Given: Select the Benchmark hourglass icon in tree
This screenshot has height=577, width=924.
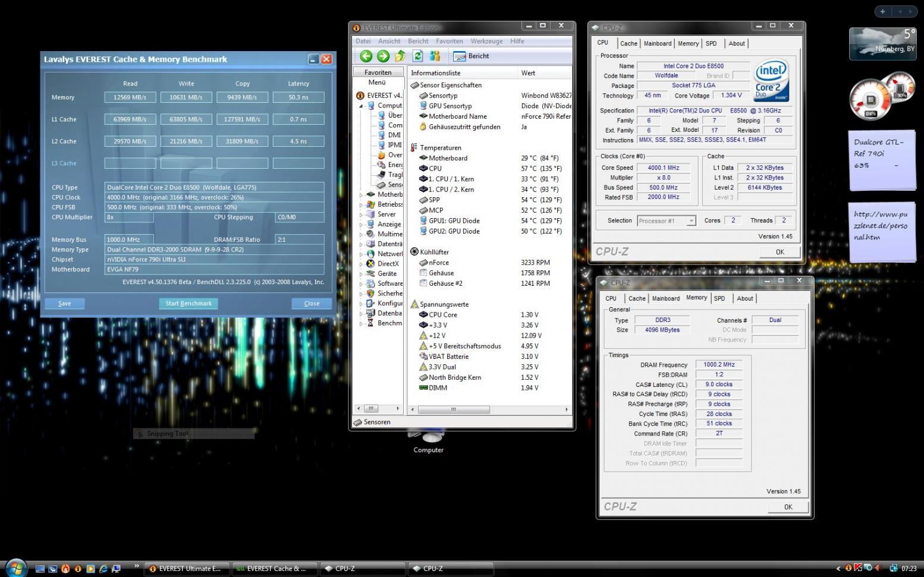Looking at the screenshot, I should pyautogui.click(x=371, y=323).
